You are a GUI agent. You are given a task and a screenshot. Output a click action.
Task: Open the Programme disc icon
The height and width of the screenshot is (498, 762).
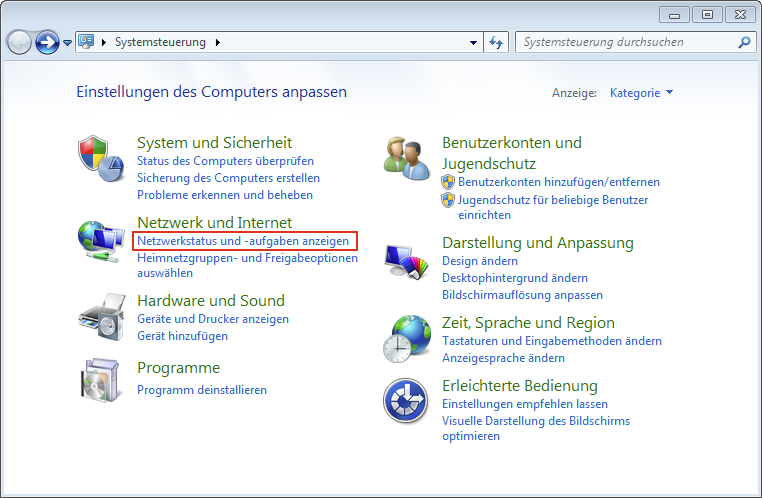coord(100,380)
